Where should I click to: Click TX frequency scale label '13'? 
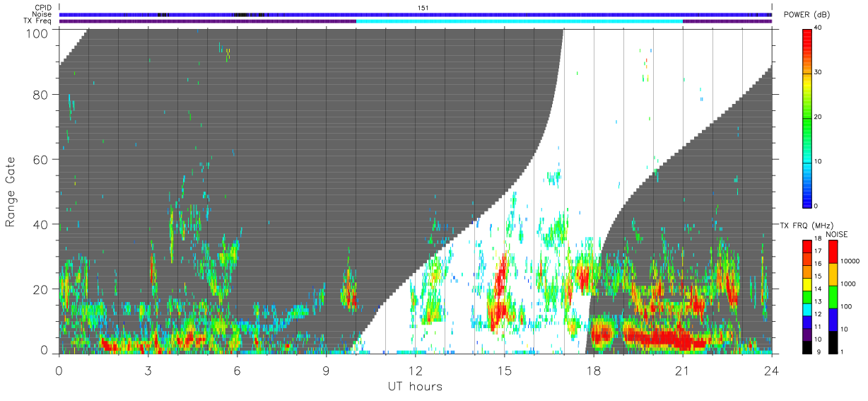point(819,303)
